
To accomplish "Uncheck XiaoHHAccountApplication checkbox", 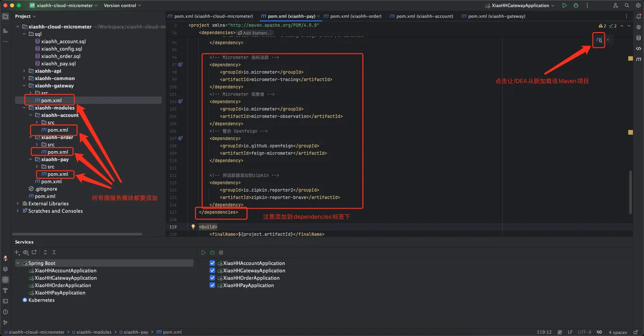I will (x=212, y=263).
